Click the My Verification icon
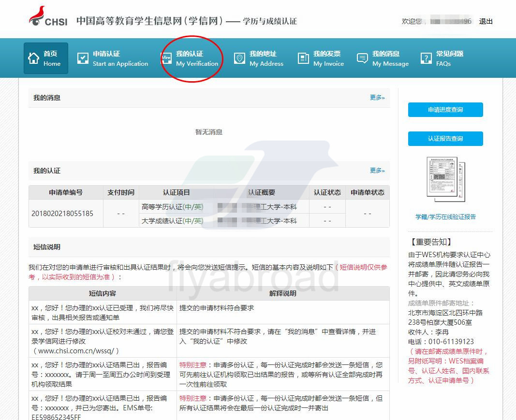516x420 pixels. click(x=166, y=58)
